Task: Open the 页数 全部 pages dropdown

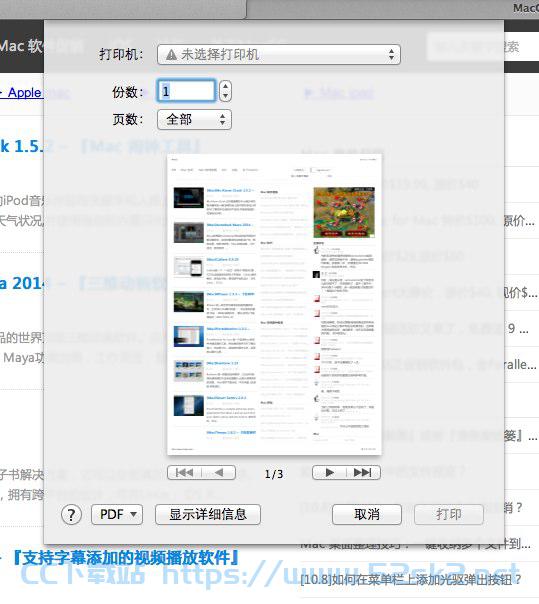Action: click(x=194, y=119)
